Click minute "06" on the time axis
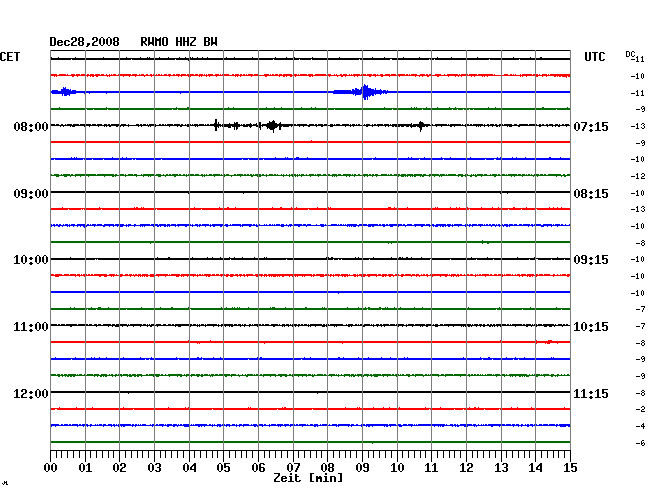 pos(258,468)
